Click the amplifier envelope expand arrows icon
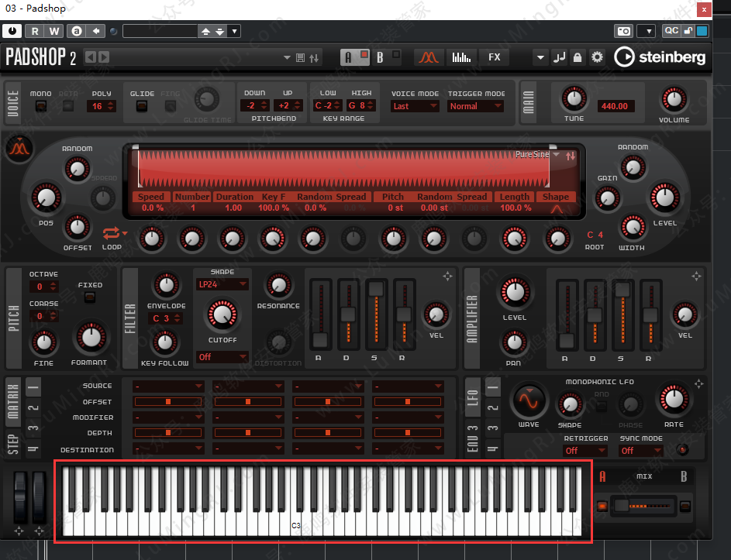This screenshot has height=560, width=731. (x=696, y=277)
